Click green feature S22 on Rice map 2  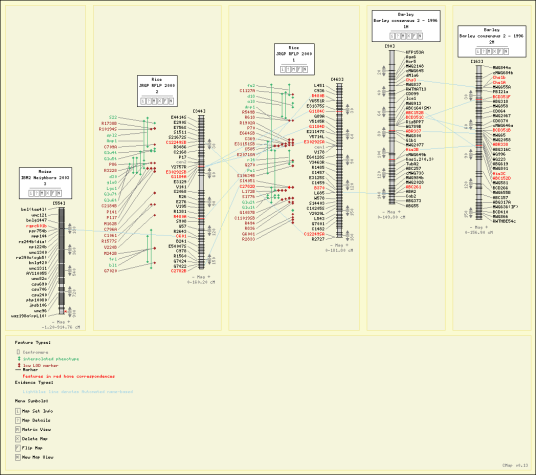[x=113, y=117]
